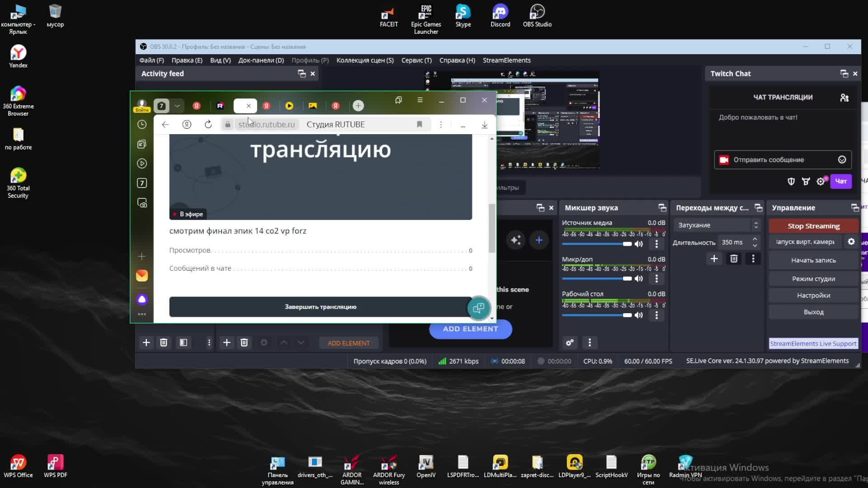Remove the transition with trash icon
The height and width of the screenshot is (488, 868).
pyautogui.click(x=734, y=259)
